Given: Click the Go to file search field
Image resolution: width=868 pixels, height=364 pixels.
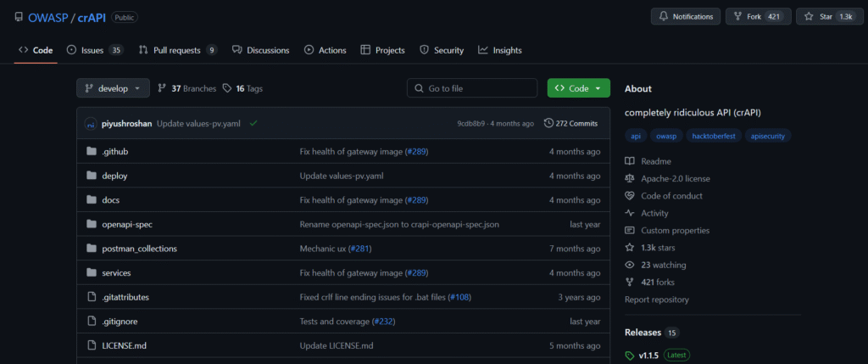Looking at the screenshot, I should 472,88.
